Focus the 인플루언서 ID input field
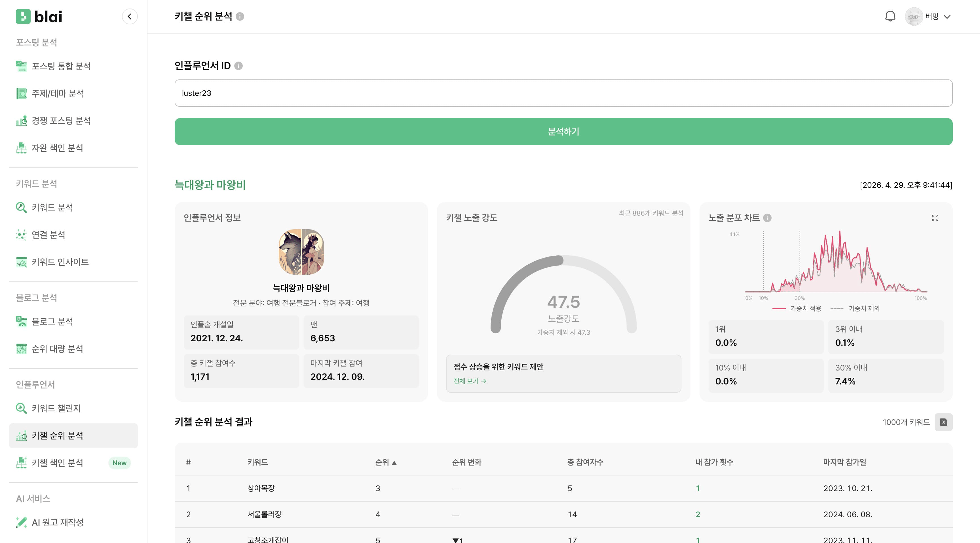The height and width of the screenshot is (543, 980). pyautogui.click(x=563, y=93)
